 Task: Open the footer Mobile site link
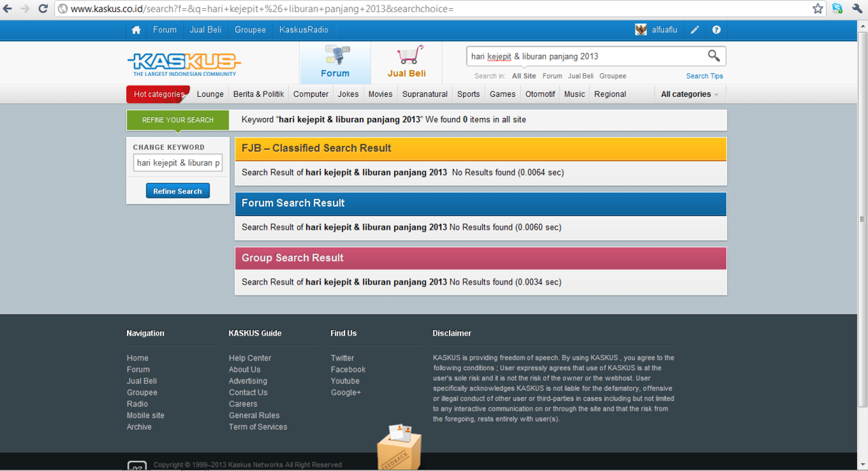pyautogui.click(x=146, y=415)
